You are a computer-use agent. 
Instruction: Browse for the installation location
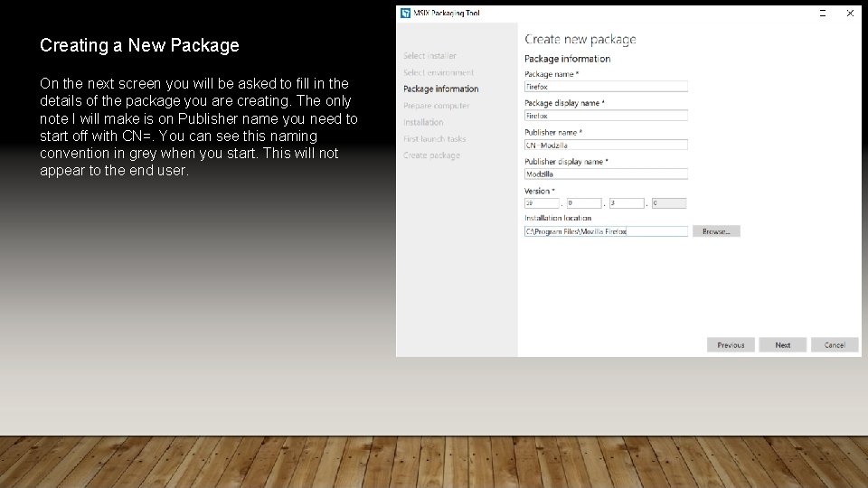click(716, 231)
